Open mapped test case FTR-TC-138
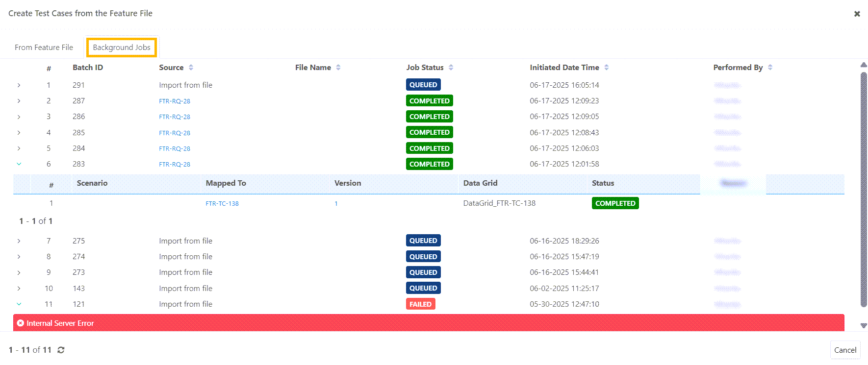The width and height of the screenshot is (868, 365). click(x=222, y=203)
